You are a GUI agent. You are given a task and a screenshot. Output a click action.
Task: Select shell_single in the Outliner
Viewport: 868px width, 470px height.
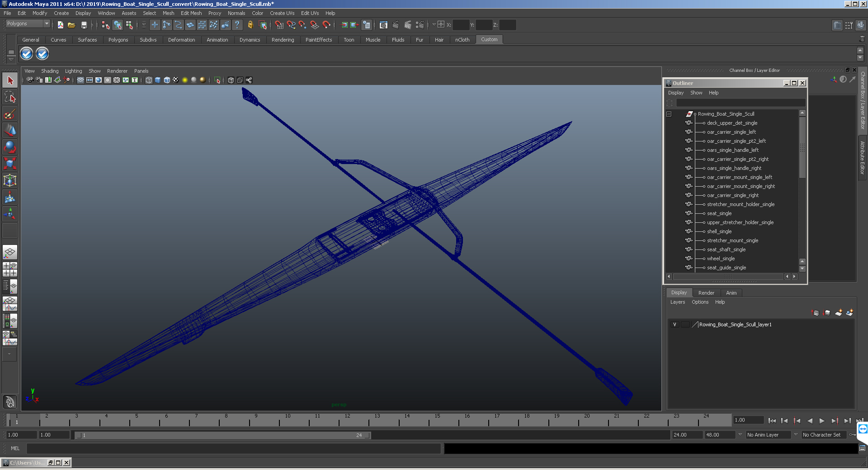719,231
